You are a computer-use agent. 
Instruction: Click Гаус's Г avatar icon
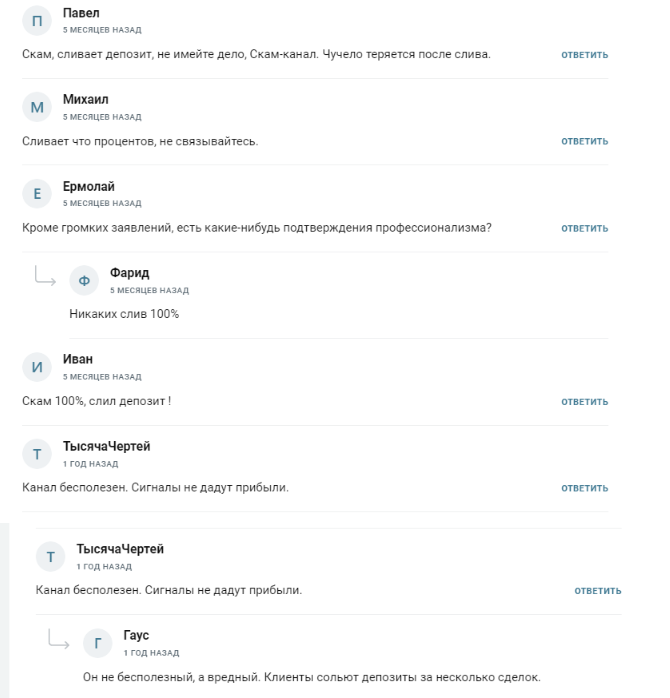[x=97, y=643]
